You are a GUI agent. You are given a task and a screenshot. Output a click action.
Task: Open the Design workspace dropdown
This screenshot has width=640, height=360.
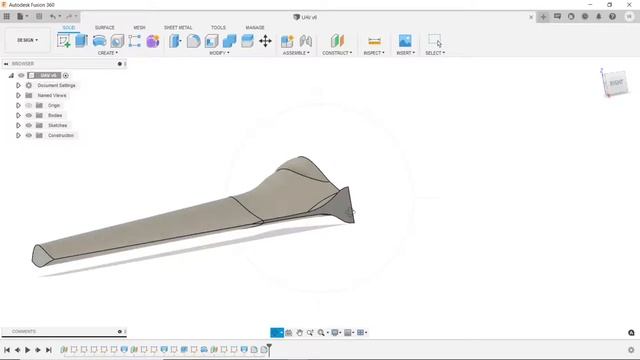[27, 40]
